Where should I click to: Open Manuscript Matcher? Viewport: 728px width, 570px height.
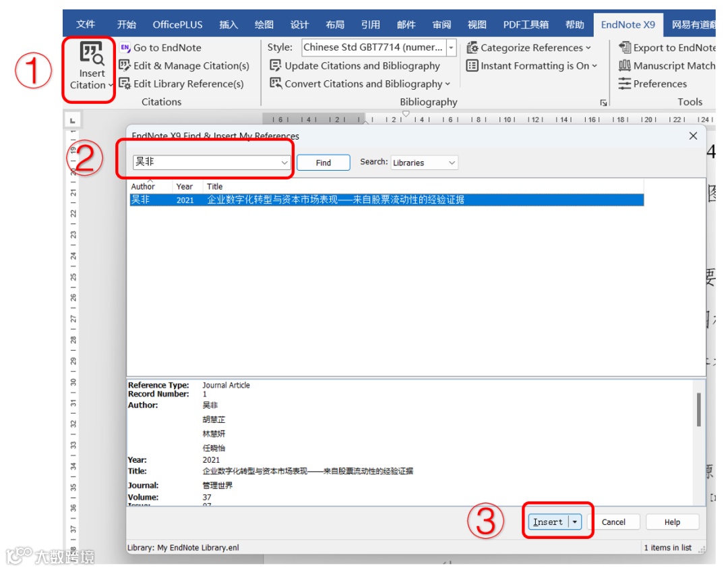pyautogui.click(x=667, y=65)
